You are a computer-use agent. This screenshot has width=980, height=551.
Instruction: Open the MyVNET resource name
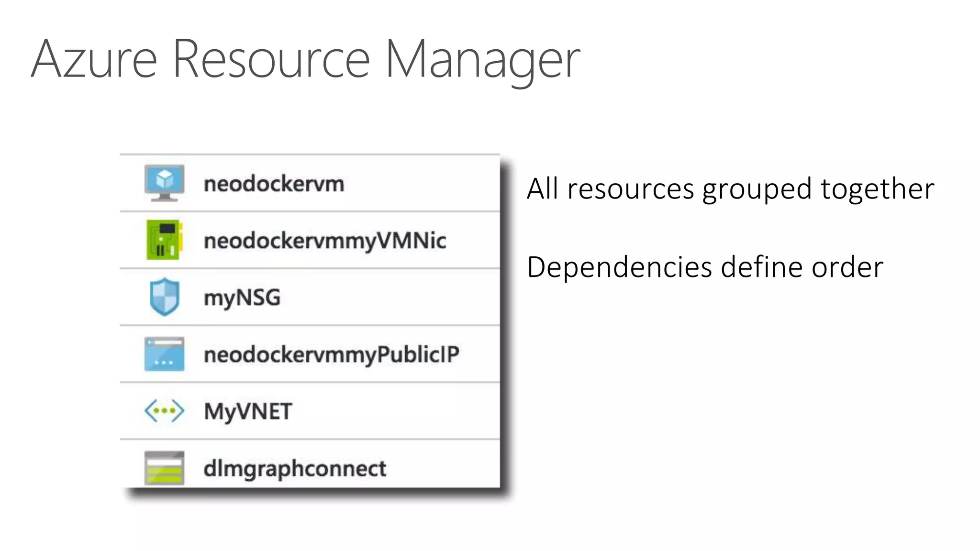[x=248, y=412]
